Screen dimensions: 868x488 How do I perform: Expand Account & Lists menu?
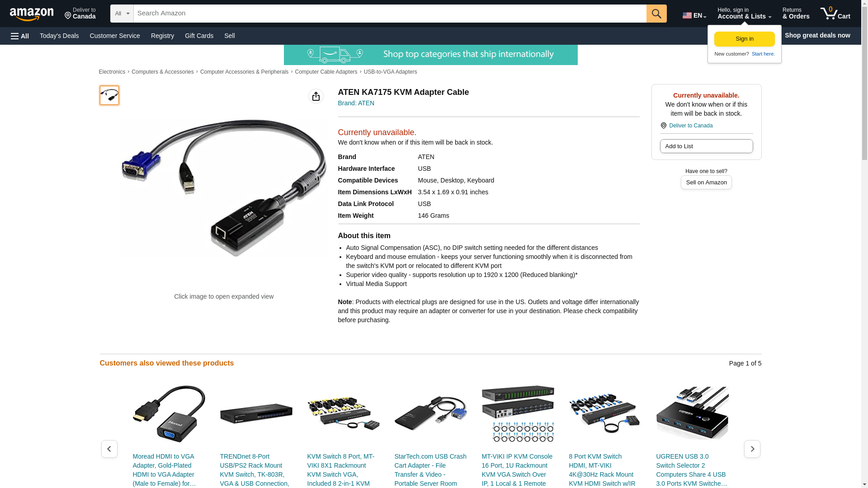pyautogui.click(x=744, y=14)
